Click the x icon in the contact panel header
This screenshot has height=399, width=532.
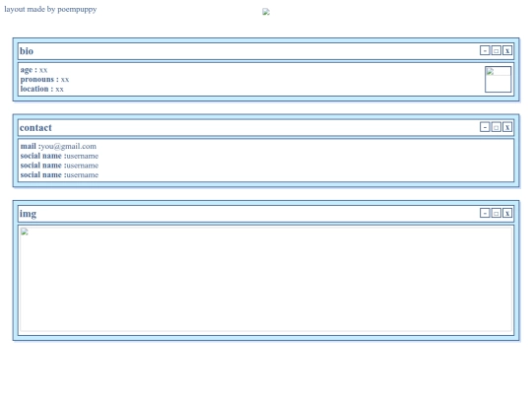click(507, 127)
